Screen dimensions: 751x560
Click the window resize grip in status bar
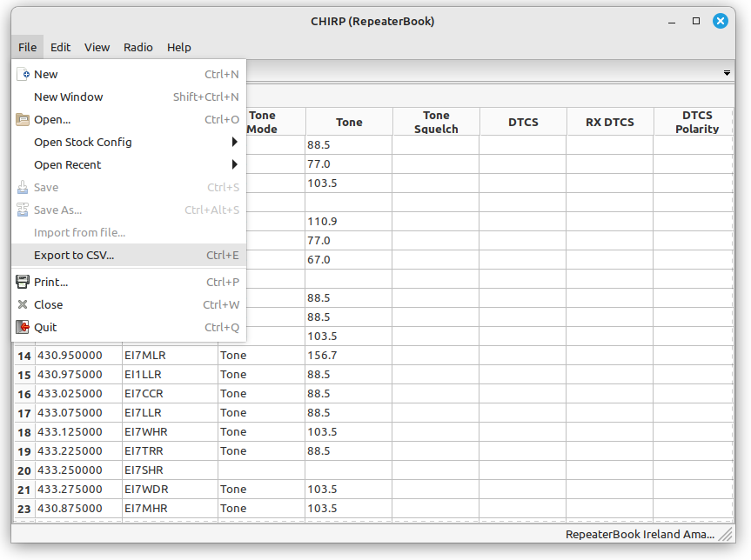[x=727, y=534]
